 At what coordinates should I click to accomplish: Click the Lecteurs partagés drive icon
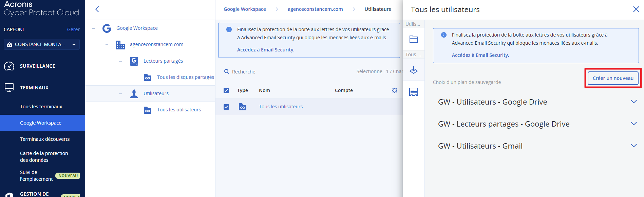(x=134, y=61)
